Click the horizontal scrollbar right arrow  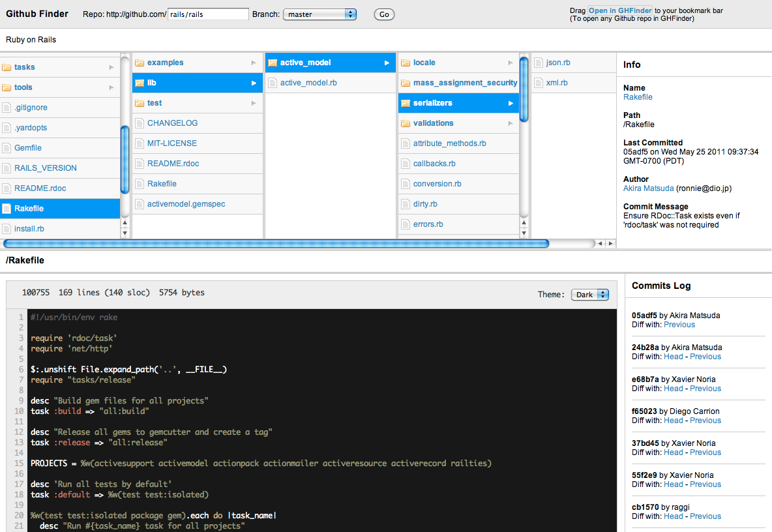(610, 244)
